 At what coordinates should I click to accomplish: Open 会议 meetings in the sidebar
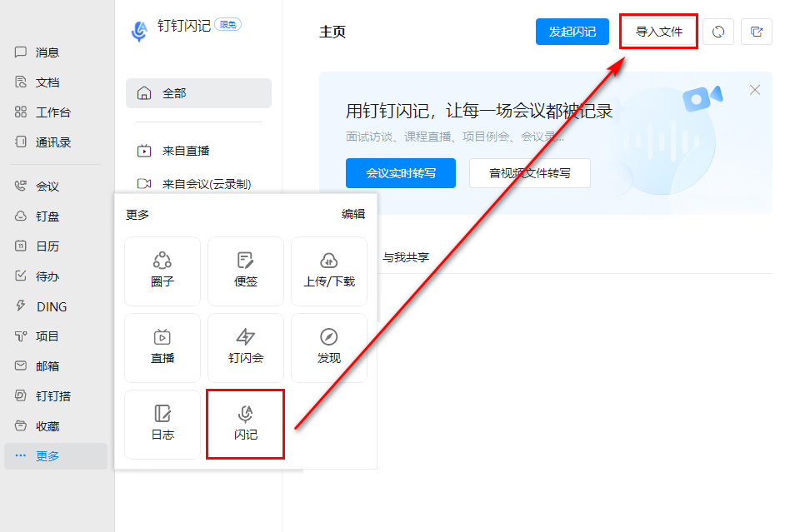[x=37, y=186]
